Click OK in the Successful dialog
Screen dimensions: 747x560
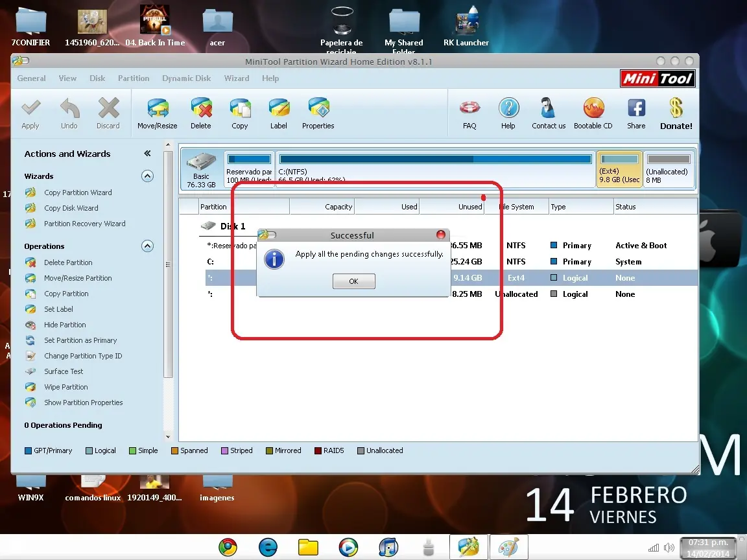click(354, 281)
